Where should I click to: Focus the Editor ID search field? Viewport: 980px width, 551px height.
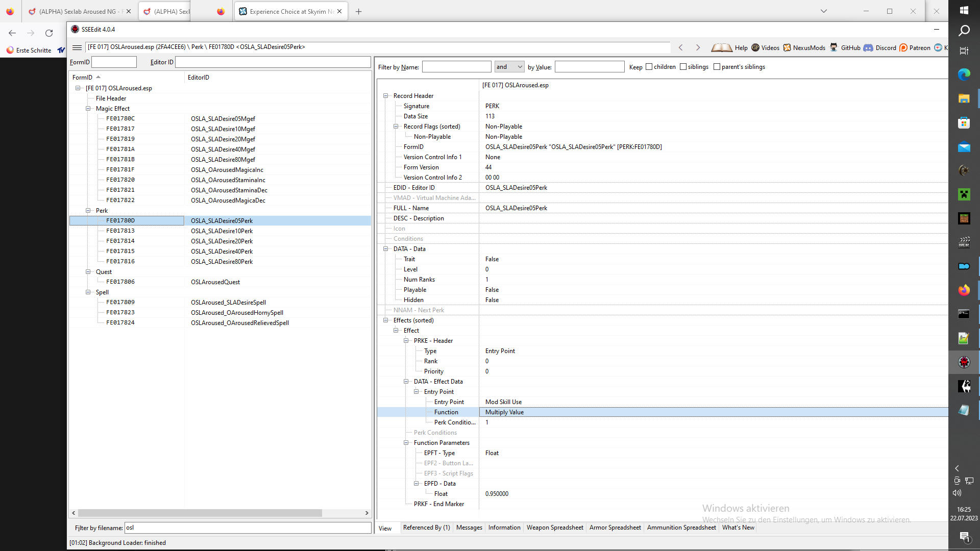point(273,62)
